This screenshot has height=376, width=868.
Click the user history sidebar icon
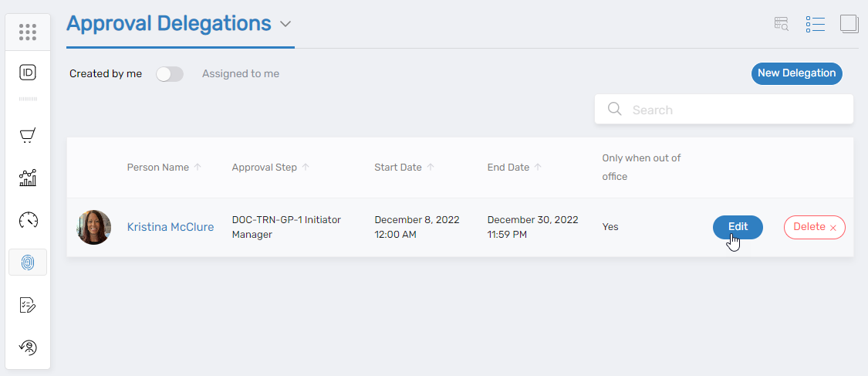(28, 347)
